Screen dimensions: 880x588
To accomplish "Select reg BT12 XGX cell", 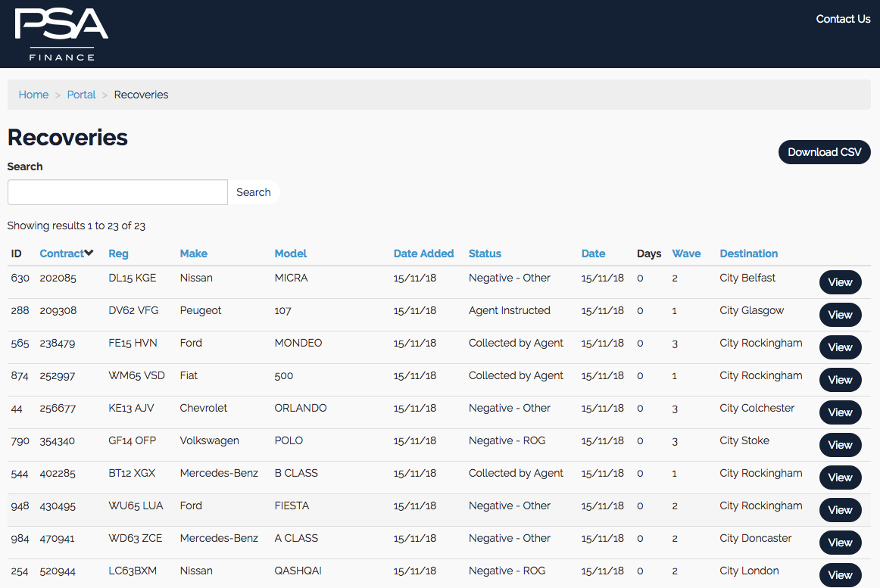I will [x=132, y=473].
